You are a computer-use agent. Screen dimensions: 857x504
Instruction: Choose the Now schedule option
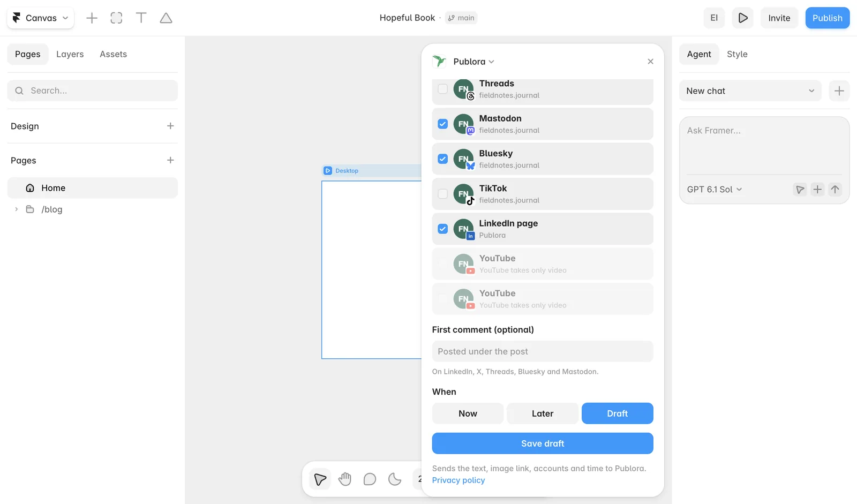(x=468, y=413)
